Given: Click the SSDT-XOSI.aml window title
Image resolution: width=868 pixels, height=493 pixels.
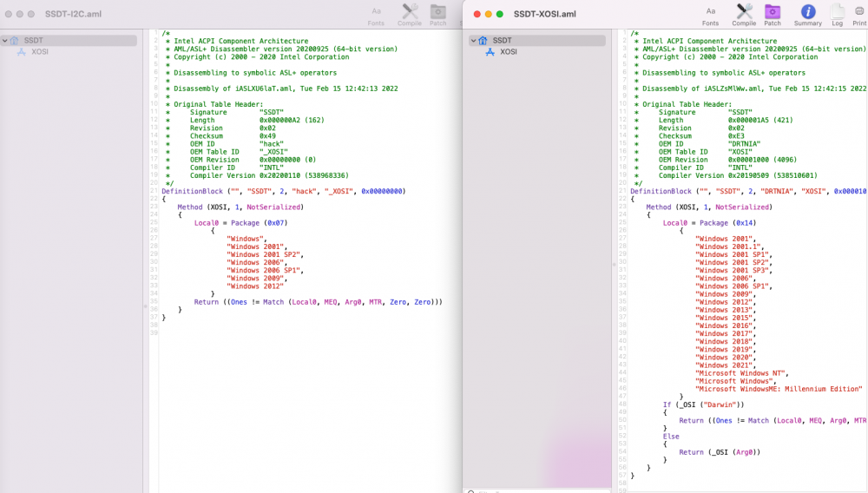Looking at the screenshot, I should point(545,14).
